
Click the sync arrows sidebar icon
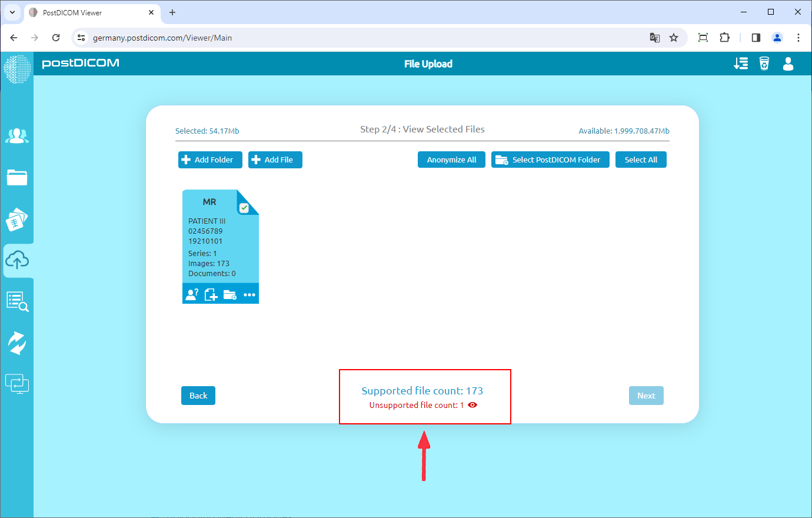17,343
